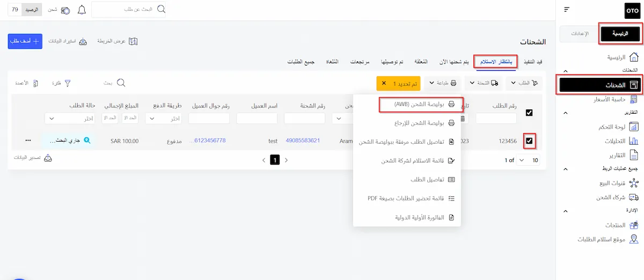
Task: Clear selection with the X on تم تحديد 1
Action: tap(384, 84)
